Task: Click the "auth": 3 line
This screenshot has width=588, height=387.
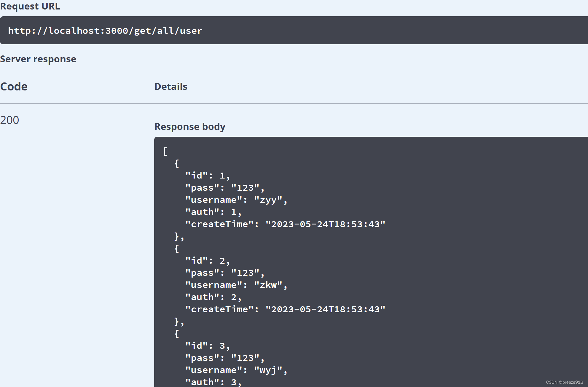Action: pos(213,382)
